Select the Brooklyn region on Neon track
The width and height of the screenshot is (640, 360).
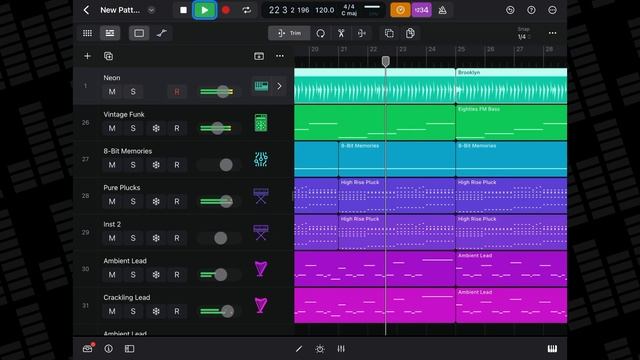tap(511, 86)
